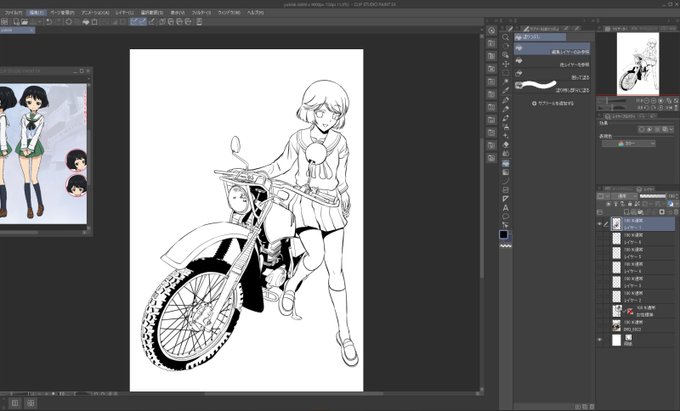Select the canvas document tab
This screenshot has height=411, width=680.
coord(17,30)
